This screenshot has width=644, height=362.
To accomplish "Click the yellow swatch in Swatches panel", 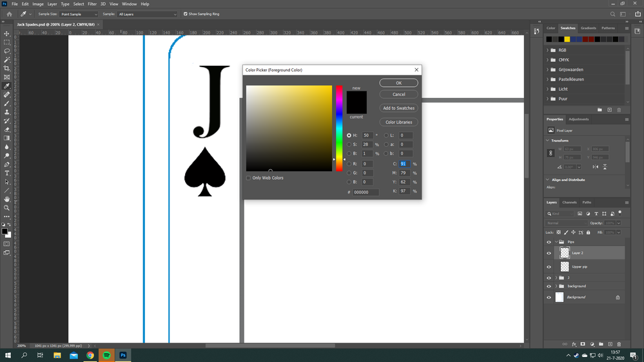I will coord(567,39).
